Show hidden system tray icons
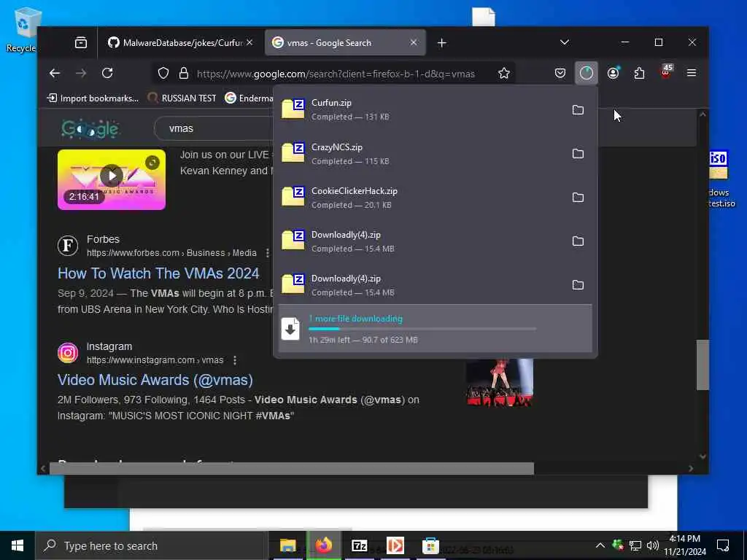The height and width of the screenshot is (560, 747). [600, 545]
